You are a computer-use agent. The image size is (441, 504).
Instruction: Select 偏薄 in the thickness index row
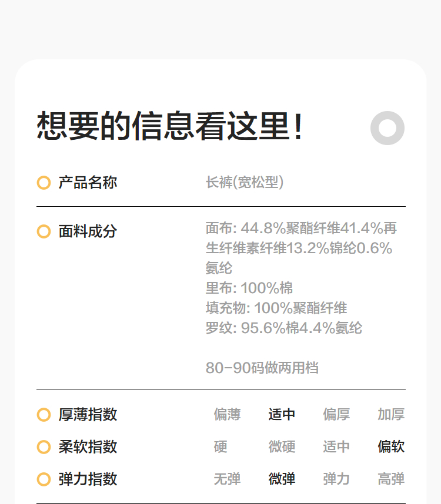pyautogui.click(x=227, y=415)
